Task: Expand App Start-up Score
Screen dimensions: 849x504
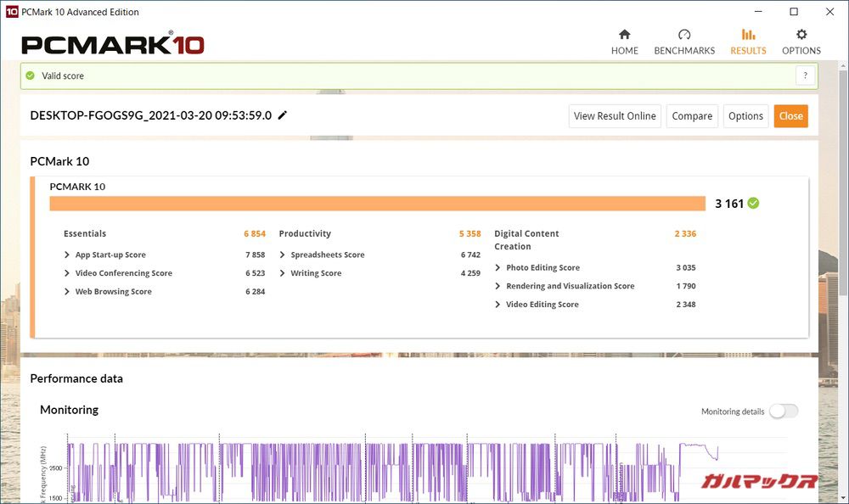Action: [x=67, y=255]
